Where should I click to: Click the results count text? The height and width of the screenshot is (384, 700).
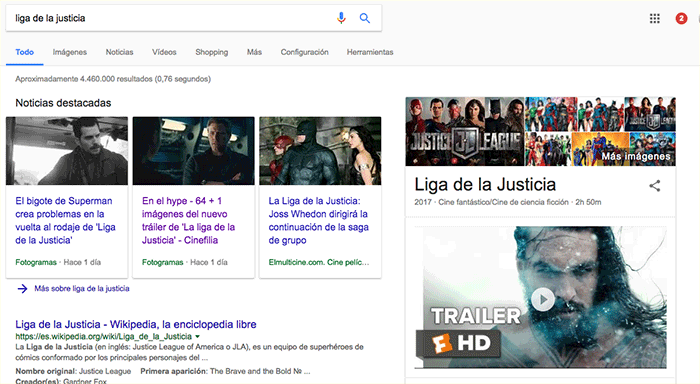[113, 79]
